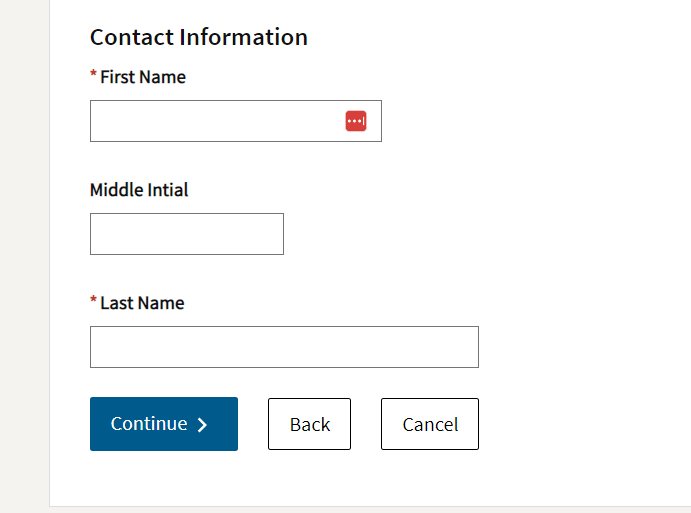This screenshot has height=513, width=691.
Task: Click the word "Continue" on the button
Action: [x=149, y=424]
